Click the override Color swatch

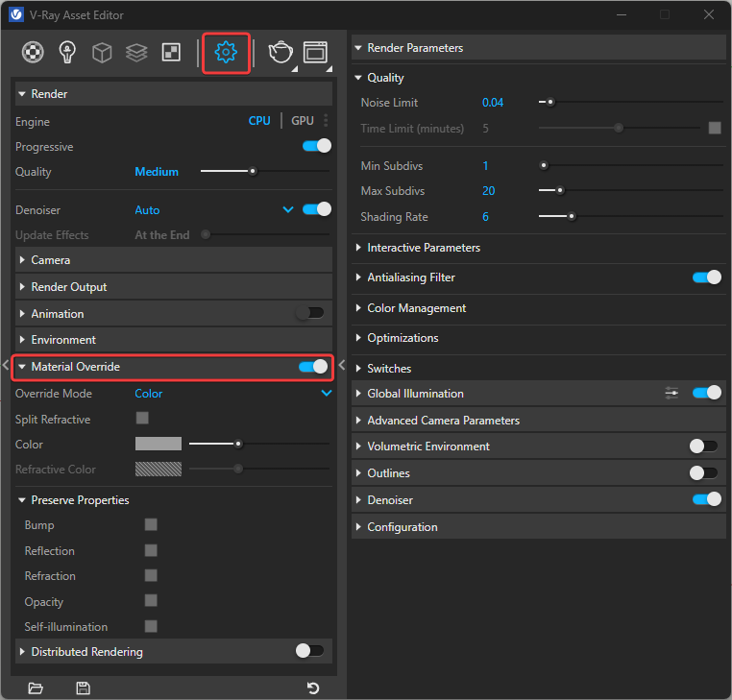click(x=159, y=444)
